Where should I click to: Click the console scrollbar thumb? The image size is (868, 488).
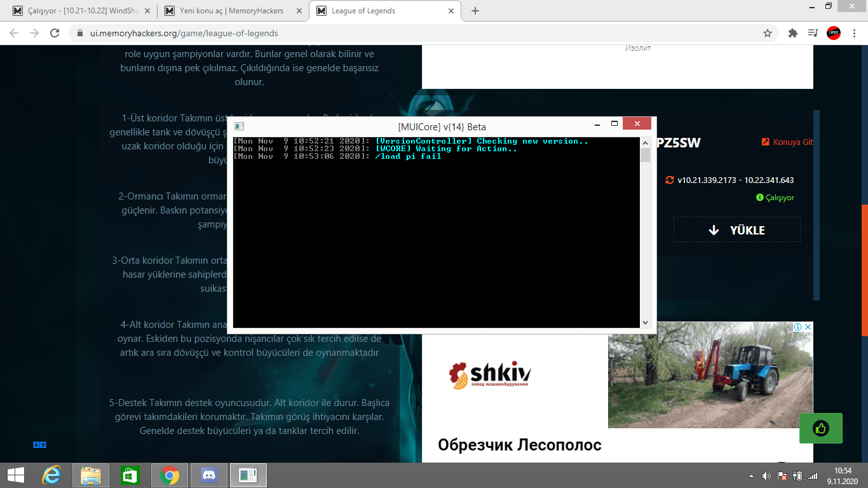645,154
